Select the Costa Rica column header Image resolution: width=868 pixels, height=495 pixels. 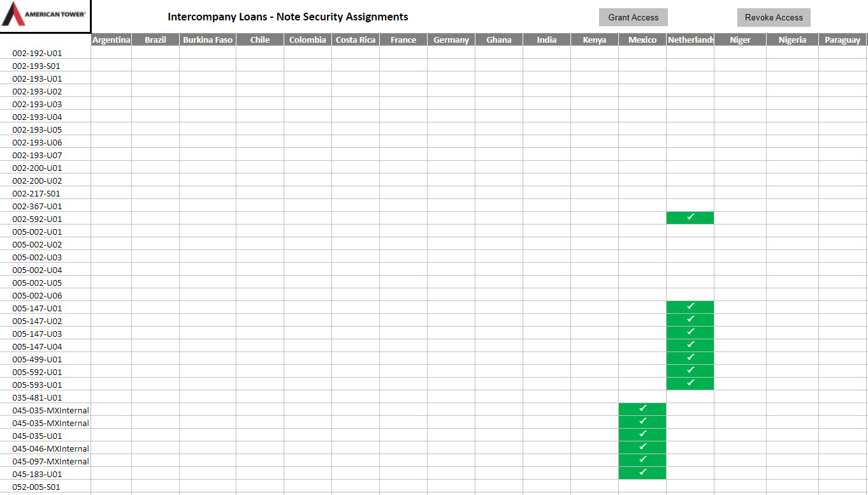click(x=356, y=40)
